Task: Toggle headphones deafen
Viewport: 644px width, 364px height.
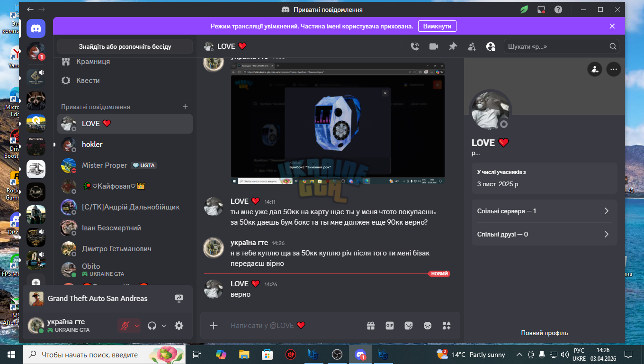Action: tap(152, 326)
